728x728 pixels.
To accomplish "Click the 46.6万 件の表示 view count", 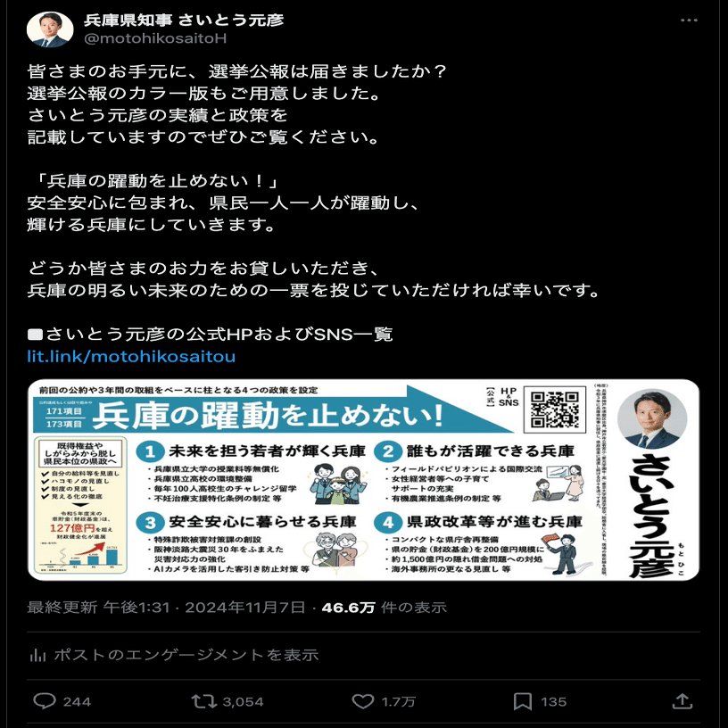I will [x=384, y=608].
